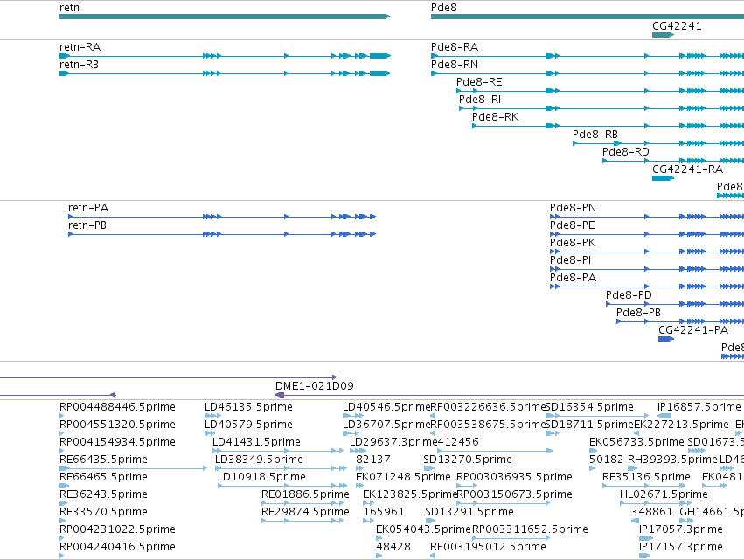
Task: Select the SD13291.5prime EST label
Action: [469, 512]
